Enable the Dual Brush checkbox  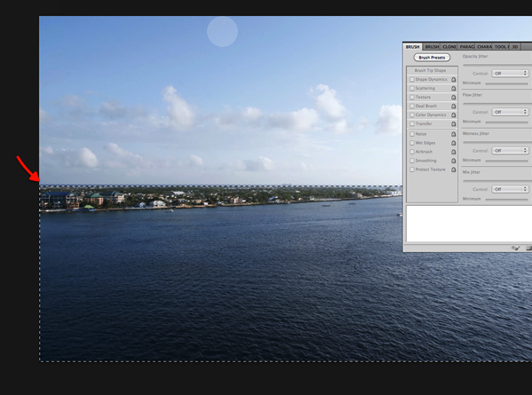coord(412,106)
